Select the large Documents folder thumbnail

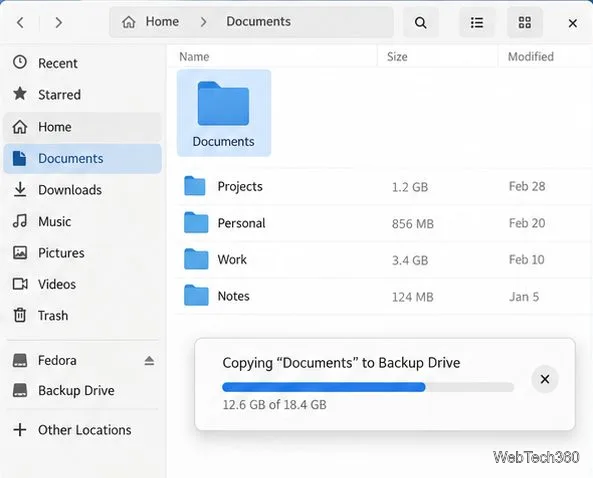pos(224,113)
